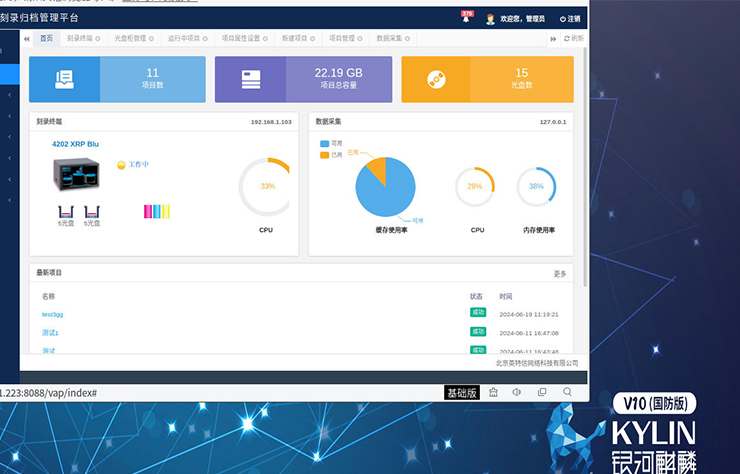
Task: Click the notification bell with red badge
Action: point(466,18)
